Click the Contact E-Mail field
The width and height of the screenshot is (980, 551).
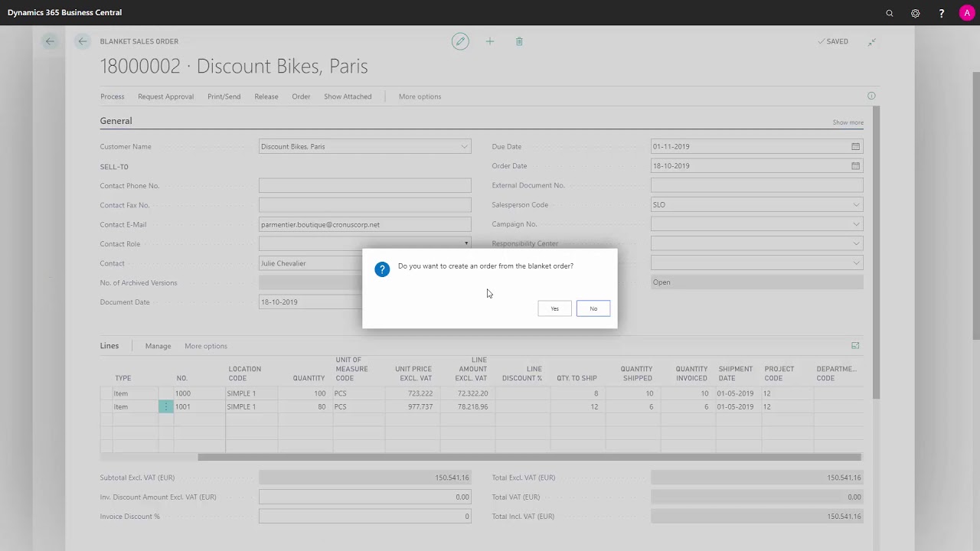[364, 224]
